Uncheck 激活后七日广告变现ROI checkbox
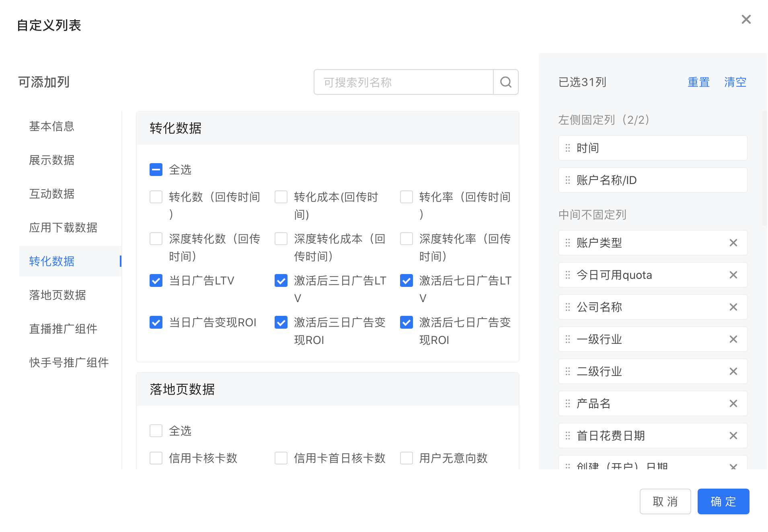Image resolution: width=768 pixels, height=532 pixels. (x=407, y=322)
